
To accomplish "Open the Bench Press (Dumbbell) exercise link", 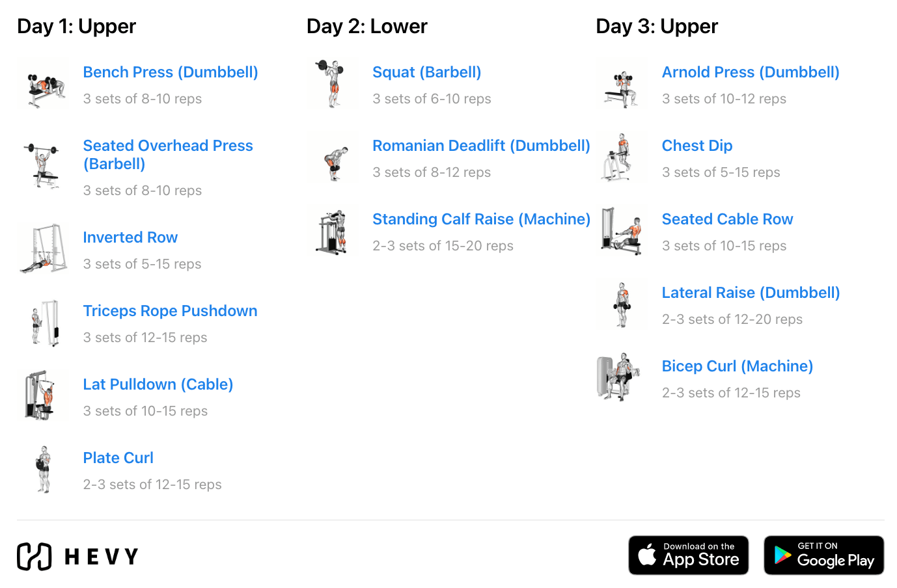I will (x=170, y=72).
